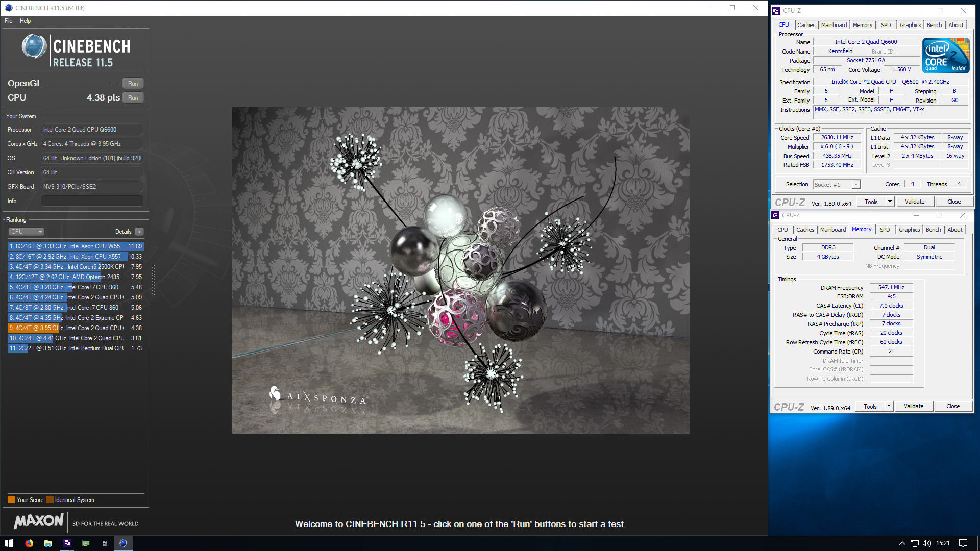Click the Core Speed value 2630.11 MHz
The image size is (980, 551).
coord(837,138)
